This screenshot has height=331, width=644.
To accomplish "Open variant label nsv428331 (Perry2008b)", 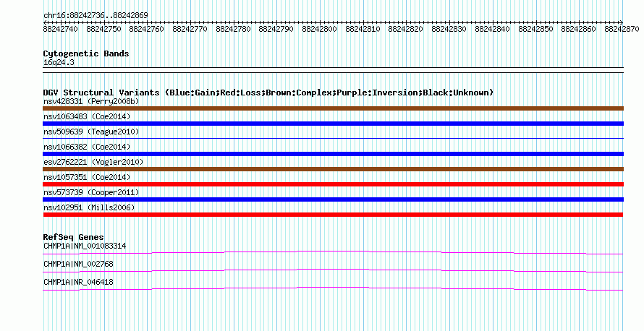I will point(91,101).
